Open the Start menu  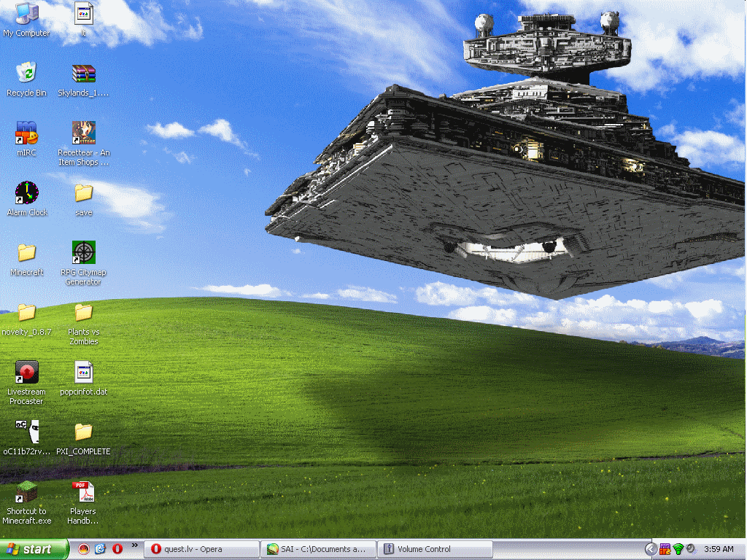click(34, 549)
